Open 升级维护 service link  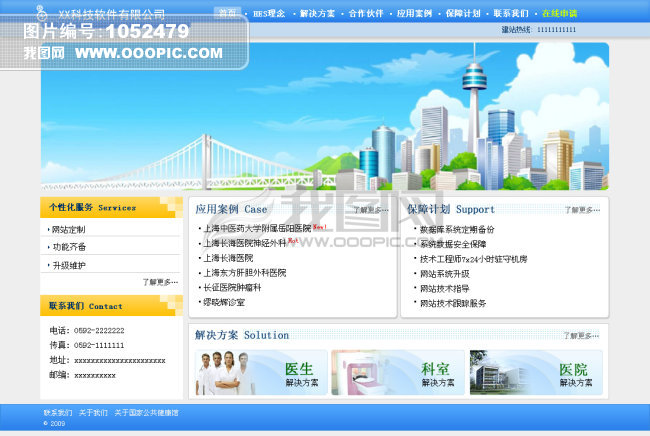(x=69, y=265)
